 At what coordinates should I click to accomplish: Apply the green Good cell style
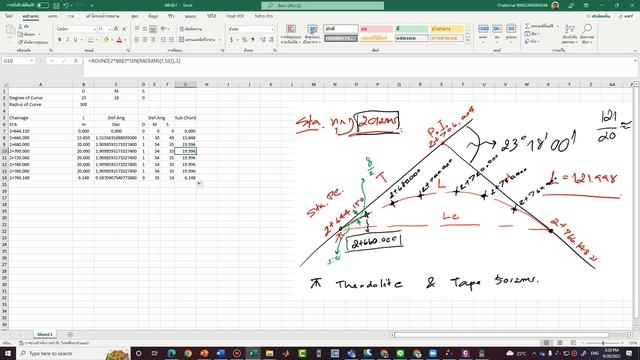pos(412,29)
